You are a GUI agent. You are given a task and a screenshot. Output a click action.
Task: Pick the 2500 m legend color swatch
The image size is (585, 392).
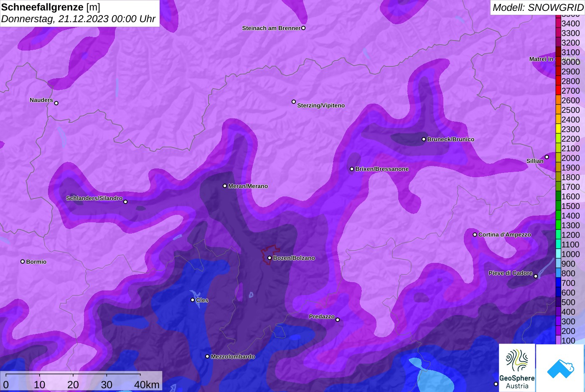click(x=558, y=110)
